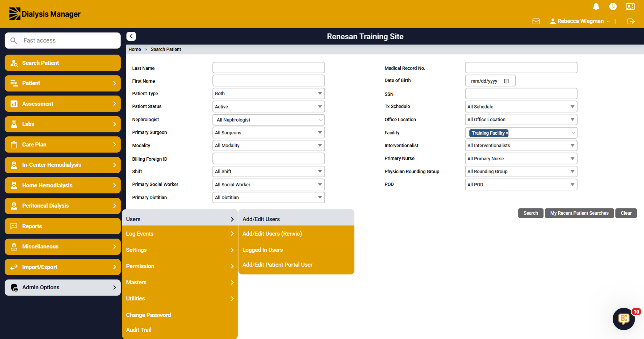The height and width of the screenshot is (339, 644).
Task: Click the Dialysis Manager logo
Action: click(45, 14)
